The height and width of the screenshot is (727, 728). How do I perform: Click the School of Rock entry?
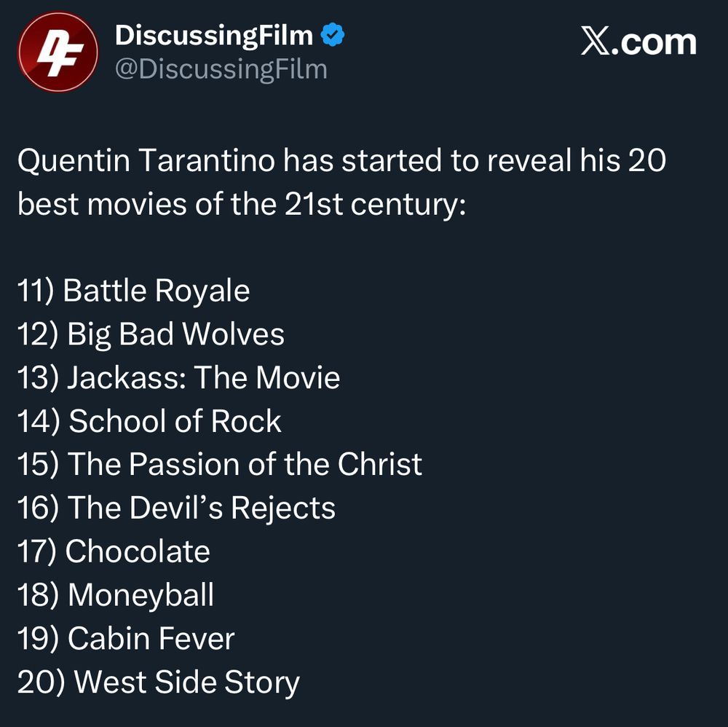(149, 421)
